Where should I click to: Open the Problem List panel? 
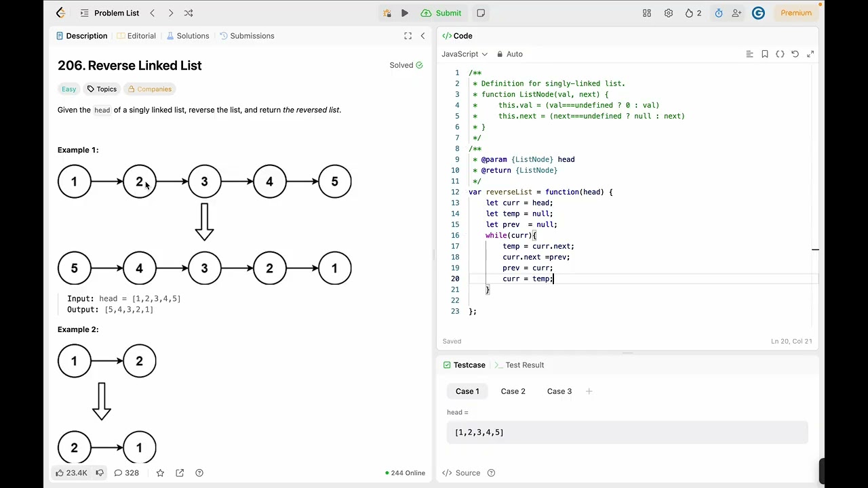[x=109, y=13]
